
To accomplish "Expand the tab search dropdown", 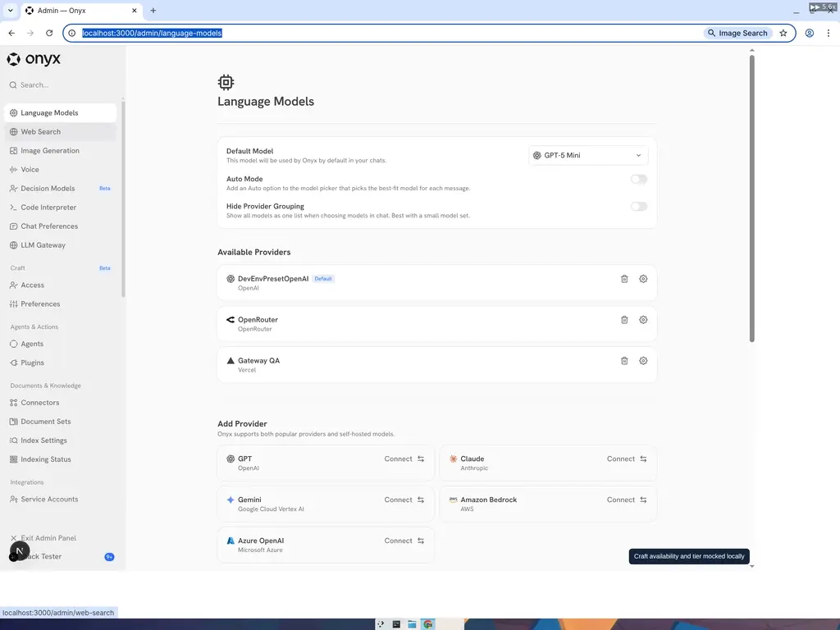I will point(10,10).
